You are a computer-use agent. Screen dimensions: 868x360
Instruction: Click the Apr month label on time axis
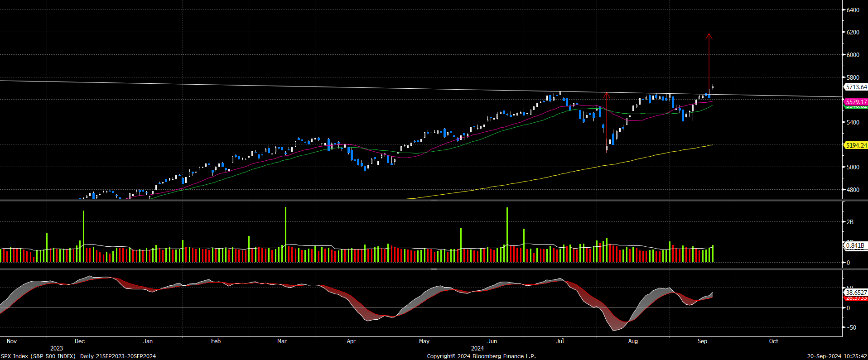tap(351, 341)
